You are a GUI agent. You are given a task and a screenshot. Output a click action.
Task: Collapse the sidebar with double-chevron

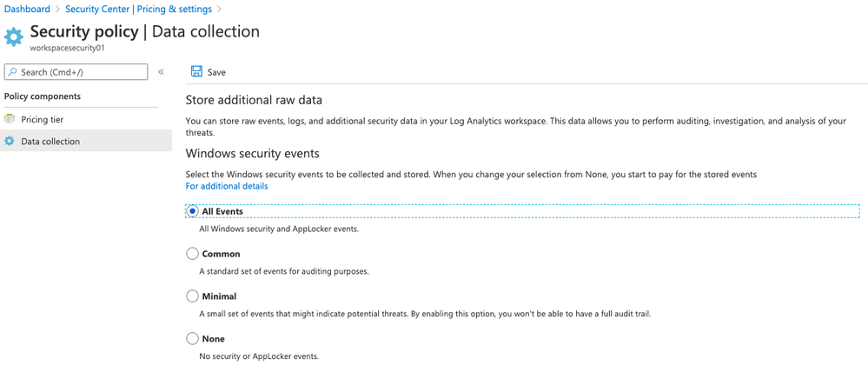click(161, 72)
